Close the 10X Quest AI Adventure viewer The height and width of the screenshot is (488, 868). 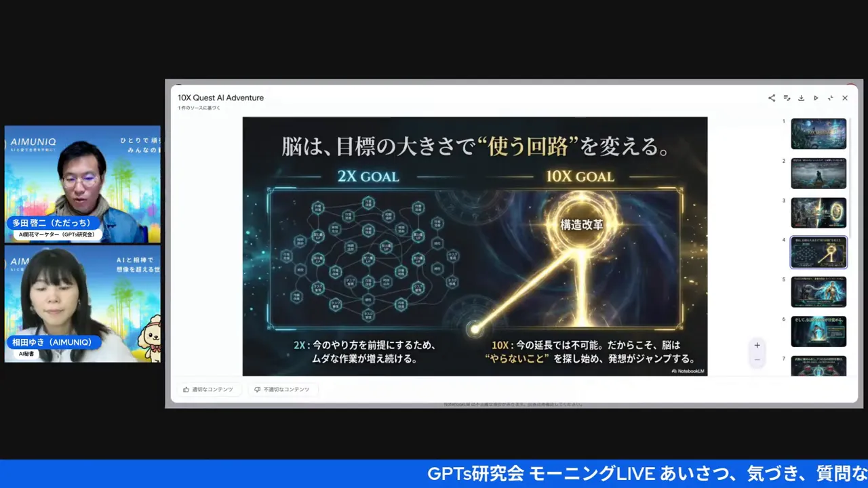(x=845, y=98)
